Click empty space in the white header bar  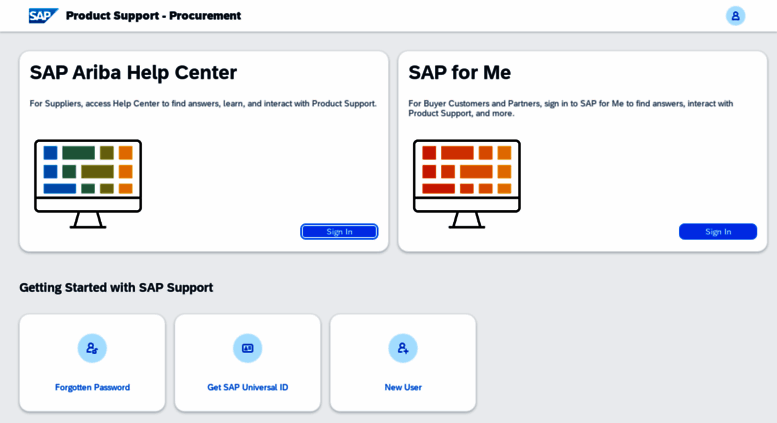click(480, 16)
